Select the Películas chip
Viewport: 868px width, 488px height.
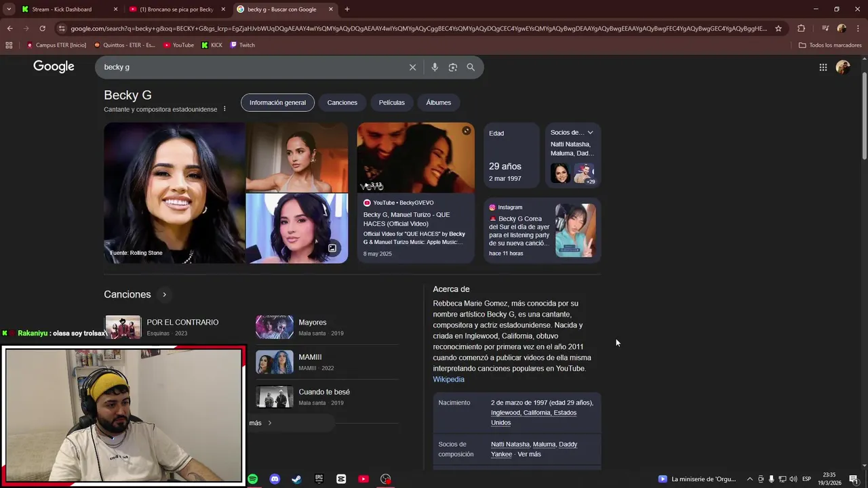[392, 102]
